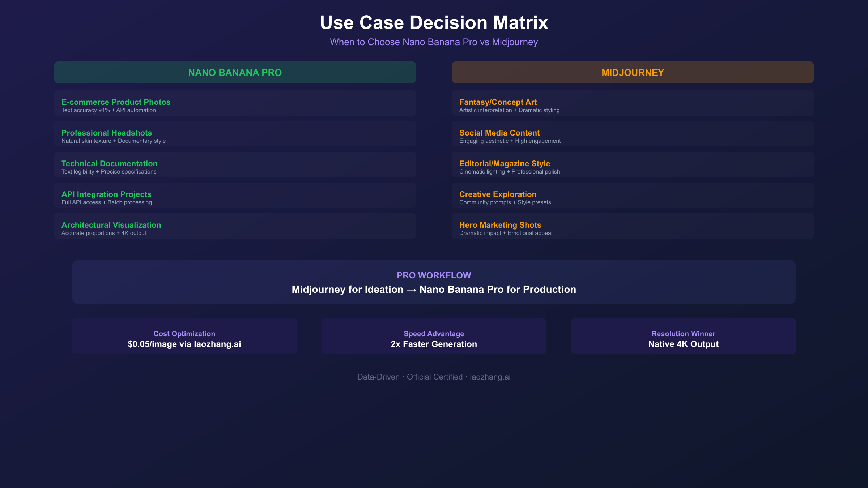The image size is (868, 488).
Task: Click the Speed Advantage panel
Action: pyautogui.click(x=434, y=336)
